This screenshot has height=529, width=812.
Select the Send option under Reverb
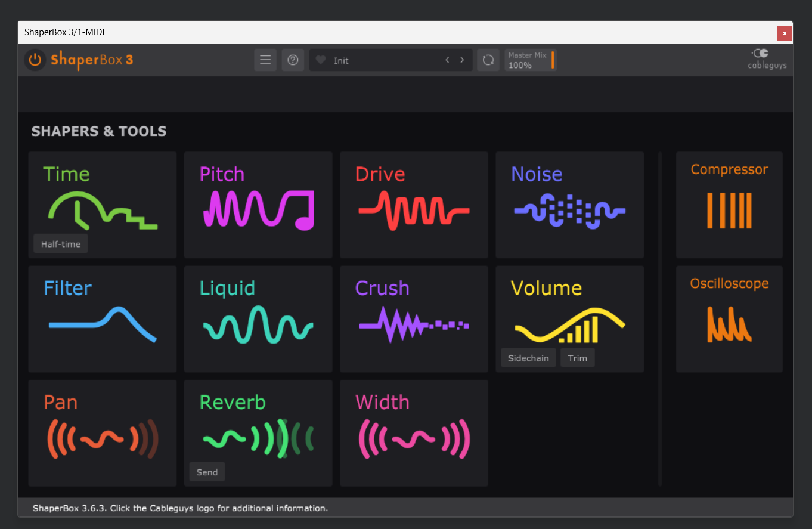[x=207, y=472]
